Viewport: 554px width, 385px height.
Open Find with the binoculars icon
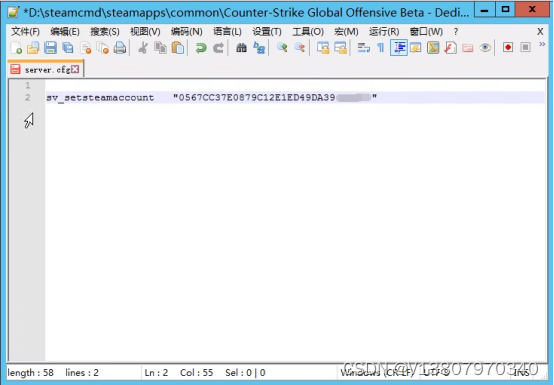(241, 47)
